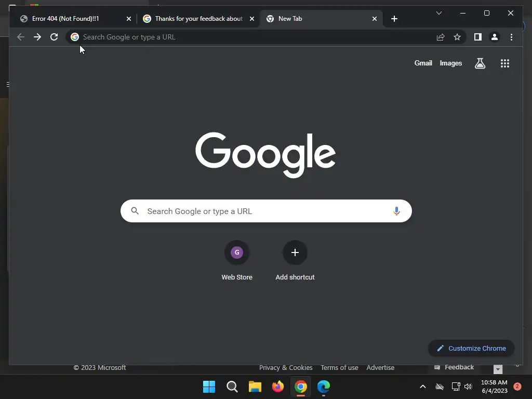Select the New Tab tab
This screenshot has width=532, height=399.
321,19
